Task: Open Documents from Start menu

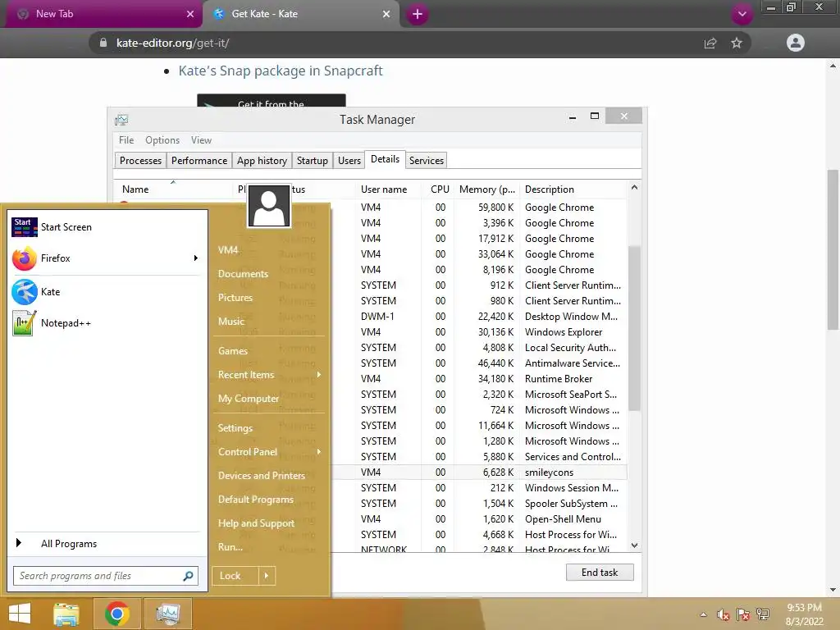Action: [243, 274]
